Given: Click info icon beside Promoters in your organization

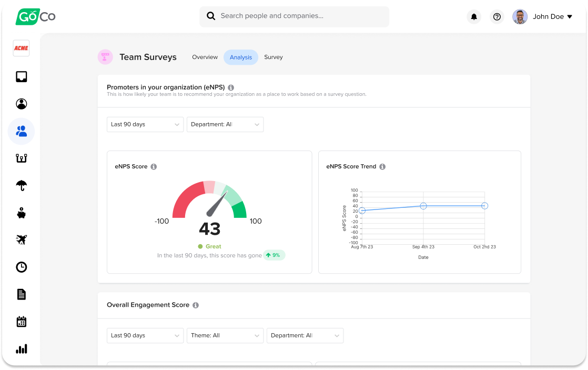Looking at the screenshot, I should pos(231,87).
